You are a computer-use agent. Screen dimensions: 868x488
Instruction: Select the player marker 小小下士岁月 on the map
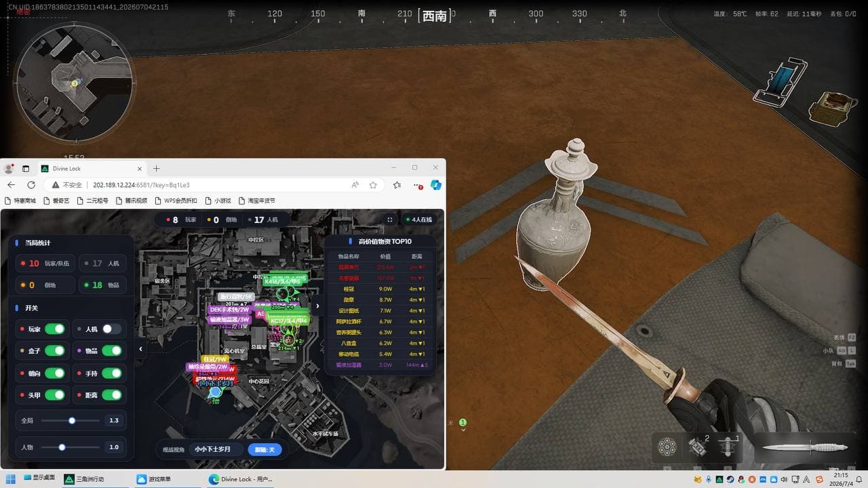216,391
